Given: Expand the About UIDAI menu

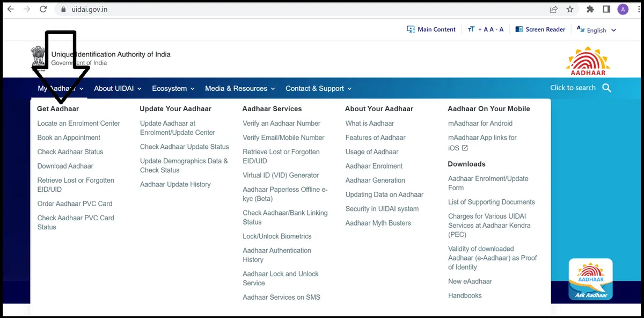Looking at the screenshot, I should (118, 89).
